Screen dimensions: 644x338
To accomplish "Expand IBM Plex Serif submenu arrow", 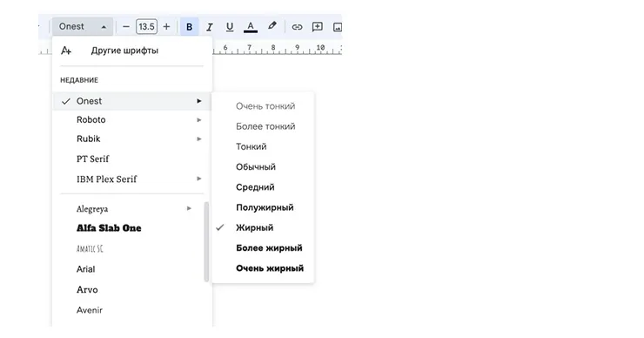I will [199, 179].
